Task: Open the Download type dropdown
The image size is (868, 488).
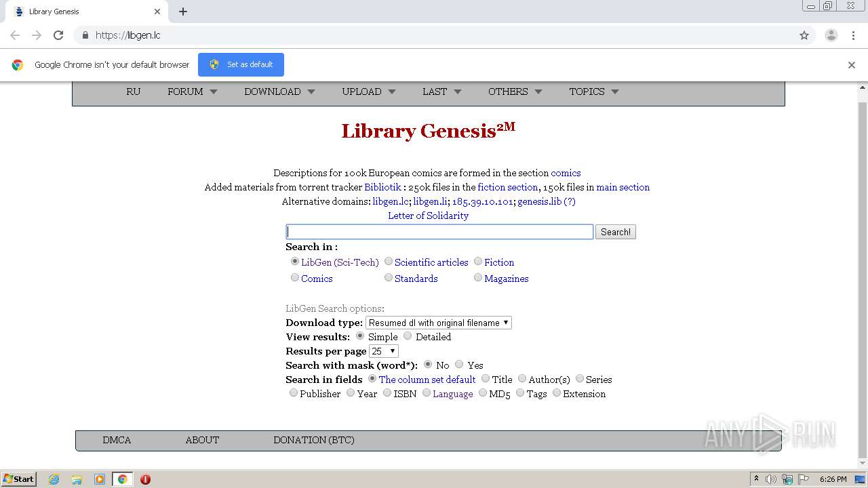Action: click(439, 323)
